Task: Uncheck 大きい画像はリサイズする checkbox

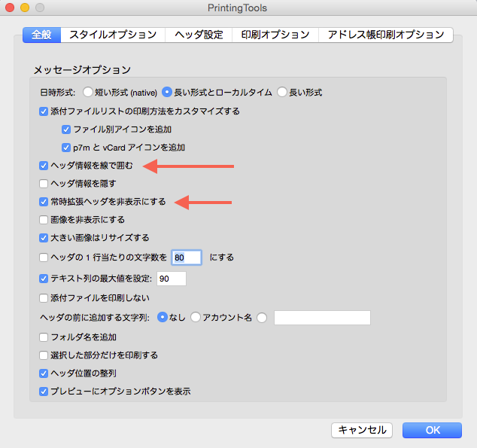Action: (44, 238)
